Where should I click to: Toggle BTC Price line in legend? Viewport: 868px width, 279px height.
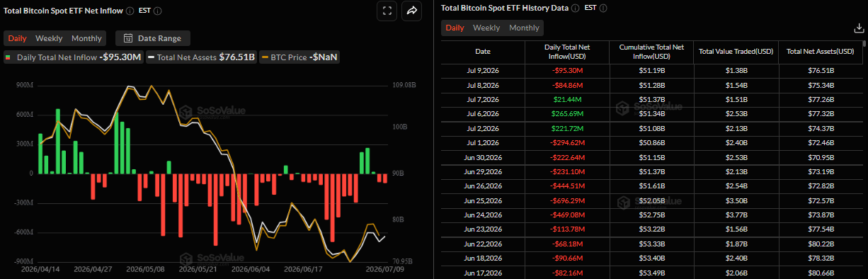pyautogui.click(x=299, y=57)
